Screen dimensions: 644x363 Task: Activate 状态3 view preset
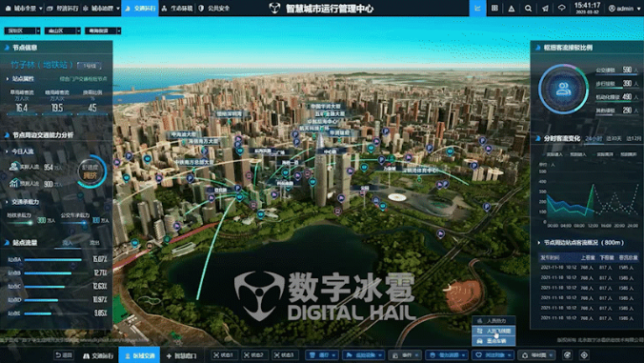click(x=284, y=355)
